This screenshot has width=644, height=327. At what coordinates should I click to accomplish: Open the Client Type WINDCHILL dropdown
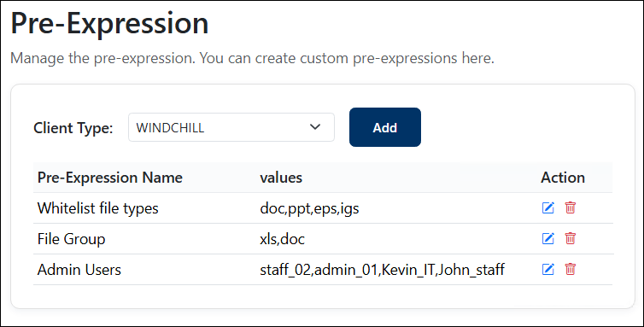point(231,127)
